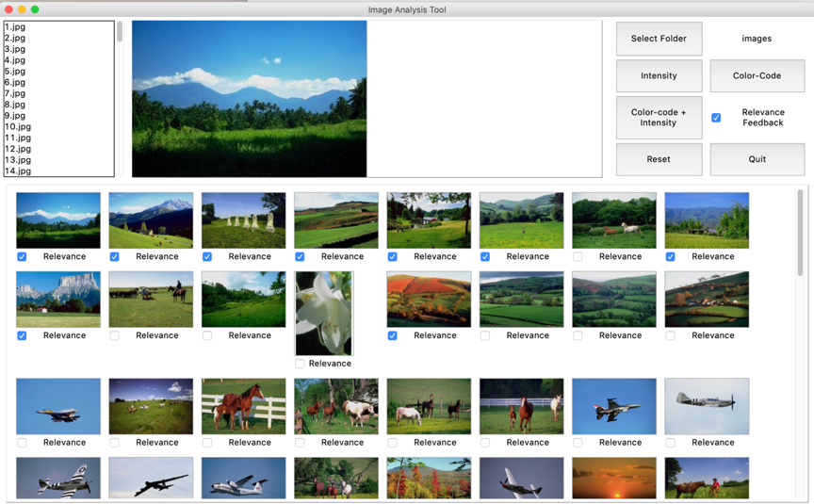This screenshot has height=504, width=814.
Task: Quit the Image Analysis Tool
Action: (757, 159)
